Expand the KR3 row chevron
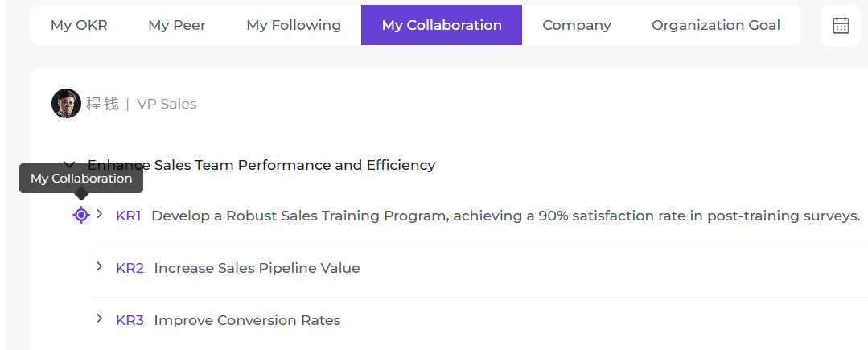 100,319
